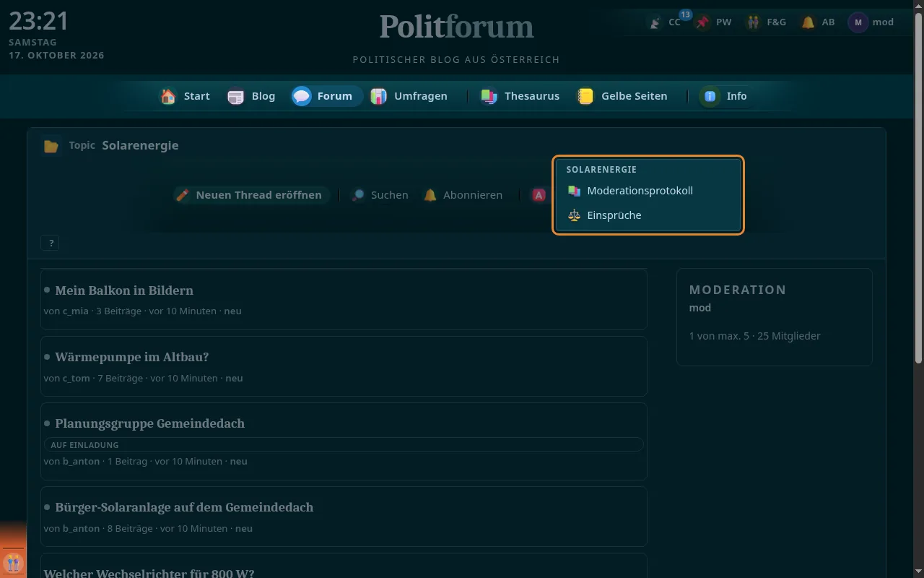Click the Thesaurus books icon
Image resolution: width=924 pixels, height=578 pixels.
(x=489, y=96)
